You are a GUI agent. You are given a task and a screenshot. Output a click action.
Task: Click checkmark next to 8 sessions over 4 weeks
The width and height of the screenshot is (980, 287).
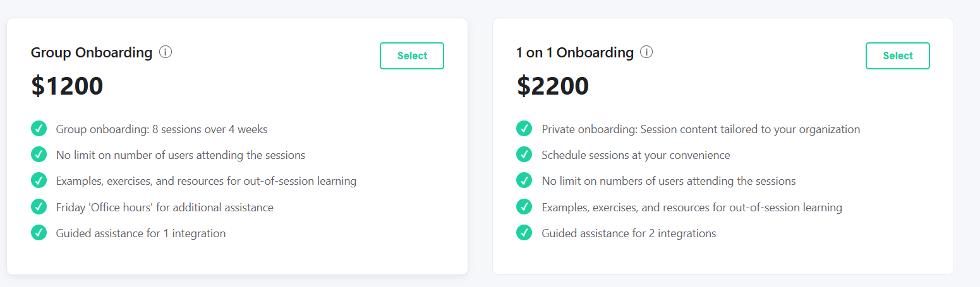pos(39,129)
